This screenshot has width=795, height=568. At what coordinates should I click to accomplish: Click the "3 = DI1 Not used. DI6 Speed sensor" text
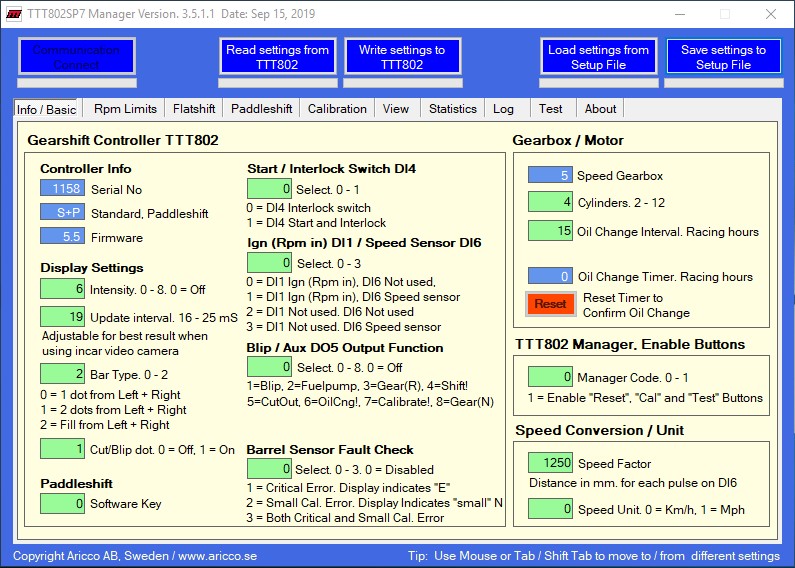click(344, 327)
